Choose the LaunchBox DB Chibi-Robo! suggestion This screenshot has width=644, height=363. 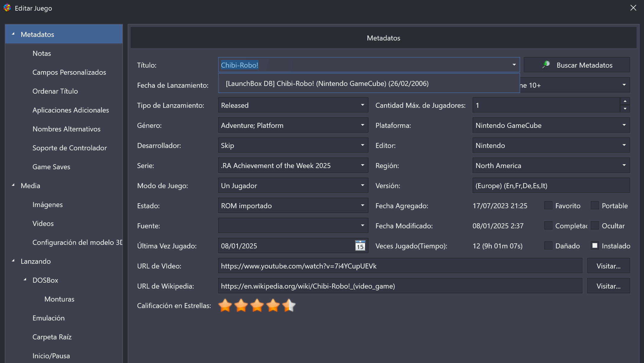click(x=369, y=84)
